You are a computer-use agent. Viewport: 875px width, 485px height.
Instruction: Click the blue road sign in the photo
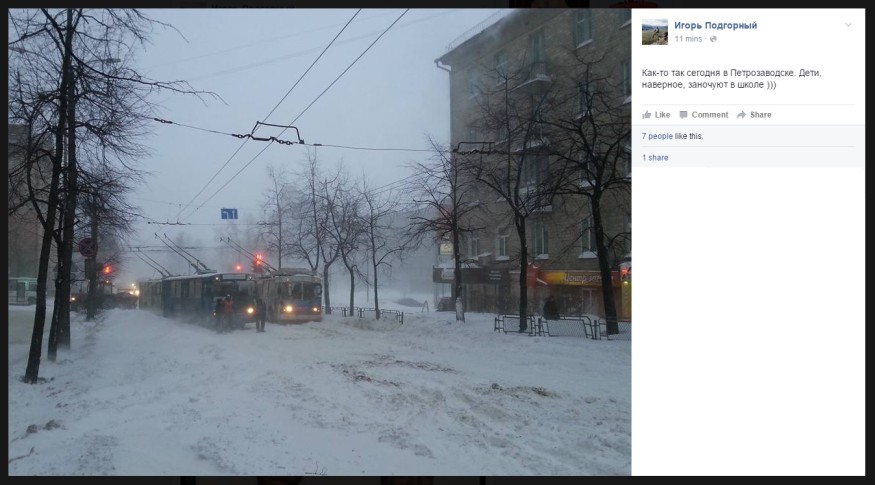click(x=229, y=214)
